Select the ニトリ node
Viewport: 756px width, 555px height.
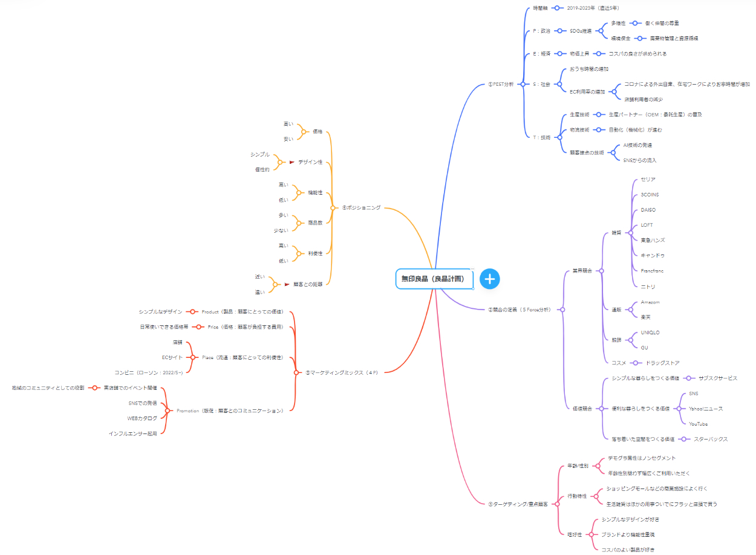648,287
